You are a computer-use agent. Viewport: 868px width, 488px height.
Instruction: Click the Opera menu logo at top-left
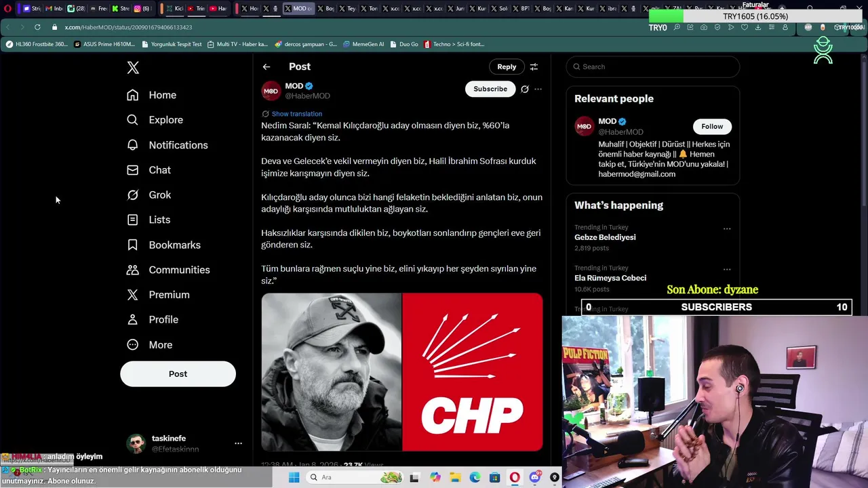pos(7,9)
